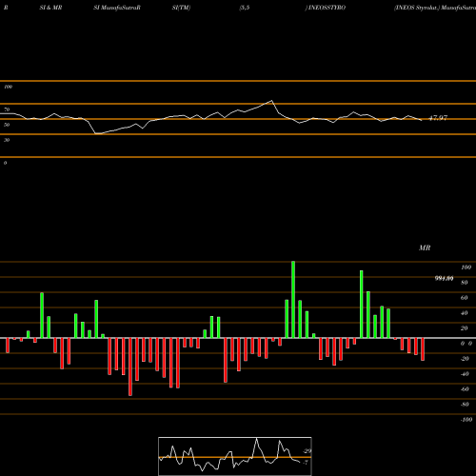Click the RSI 50 axis label

(x=7, y=125)
